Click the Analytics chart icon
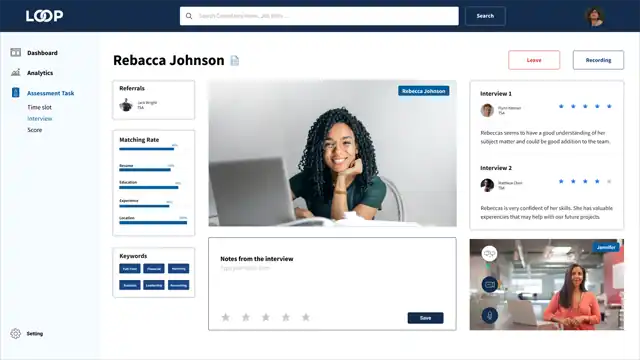640x360 pixels. 16,72
